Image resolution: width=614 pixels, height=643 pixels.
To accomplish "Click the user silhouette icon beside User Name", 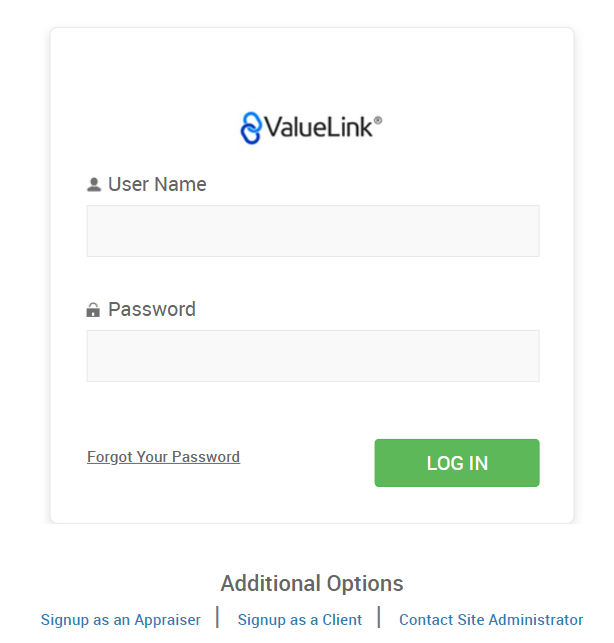I will click(94, 185).
